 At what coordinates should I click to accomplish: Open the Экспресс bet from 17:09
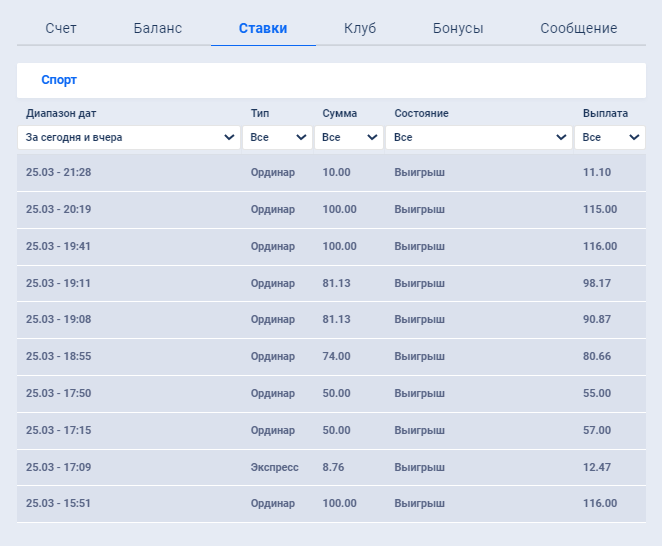(331, 467)
